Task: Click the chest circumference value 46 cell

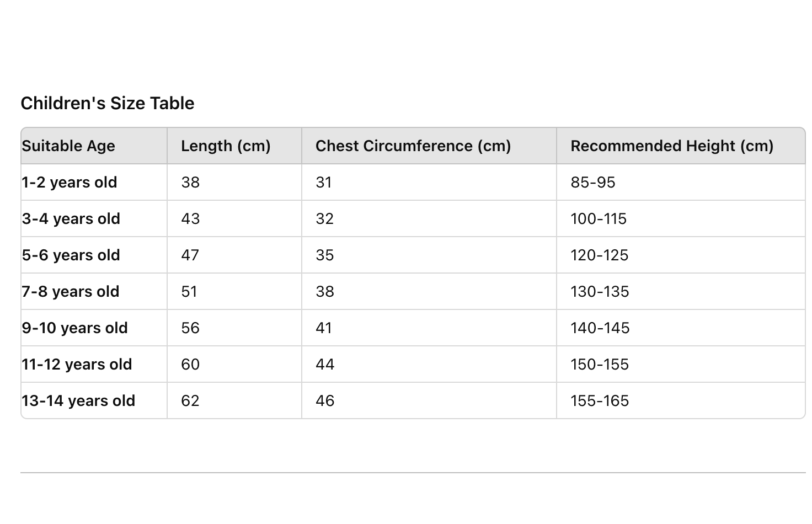Action: click(429, 400)
